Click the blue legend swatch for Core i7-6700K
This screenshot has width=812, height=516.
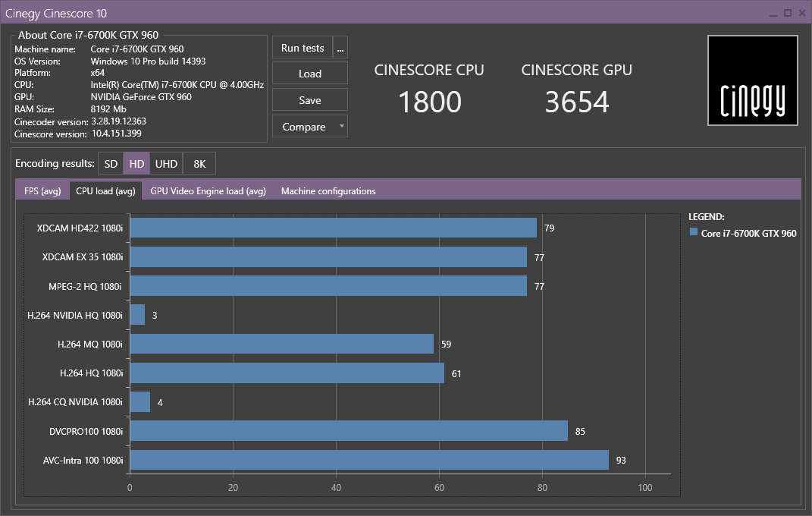pyautogui.click(x=694, y=232)
